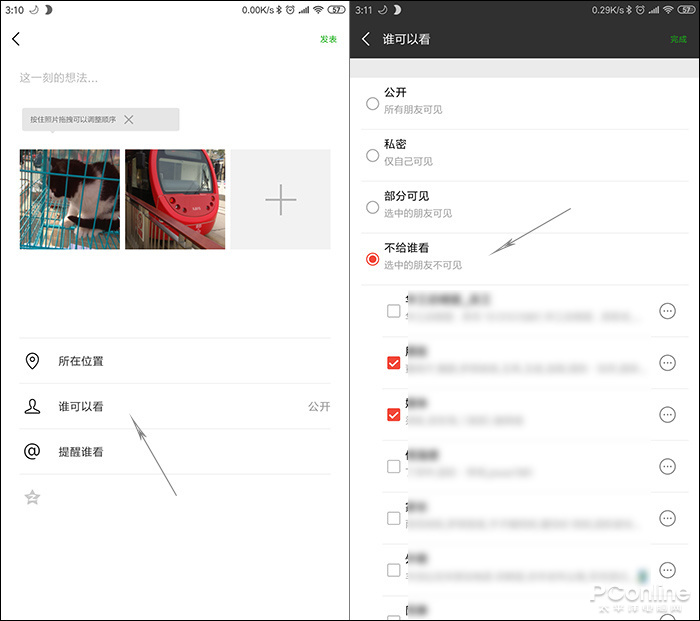This screenshot has width=700, height=621.
Task: Open more options for first group
Action: [x=667, y=311]
